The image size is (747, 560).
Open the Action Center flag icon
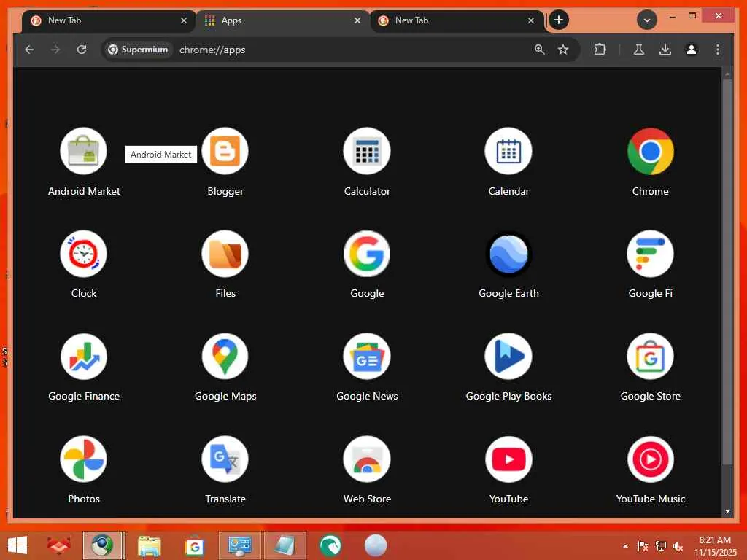(643, 546)
